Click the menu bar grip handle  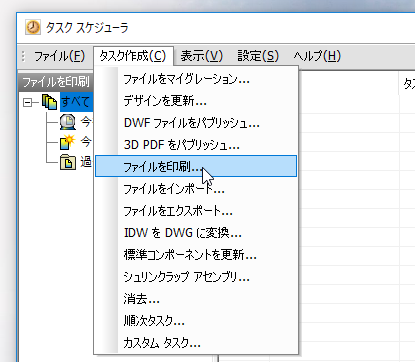pyautogui.click(x=23, y=56)
